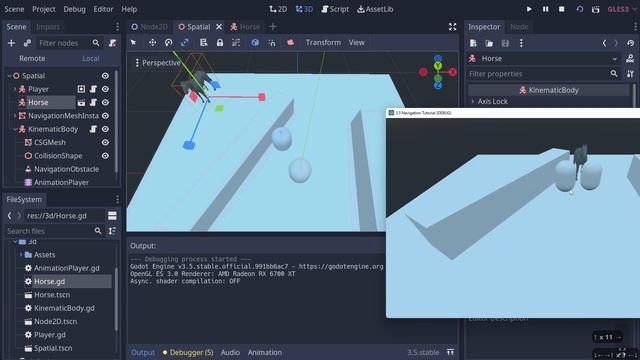Open the Inspector extra options menu
The image size is (640, 360).
coord(521,43)
